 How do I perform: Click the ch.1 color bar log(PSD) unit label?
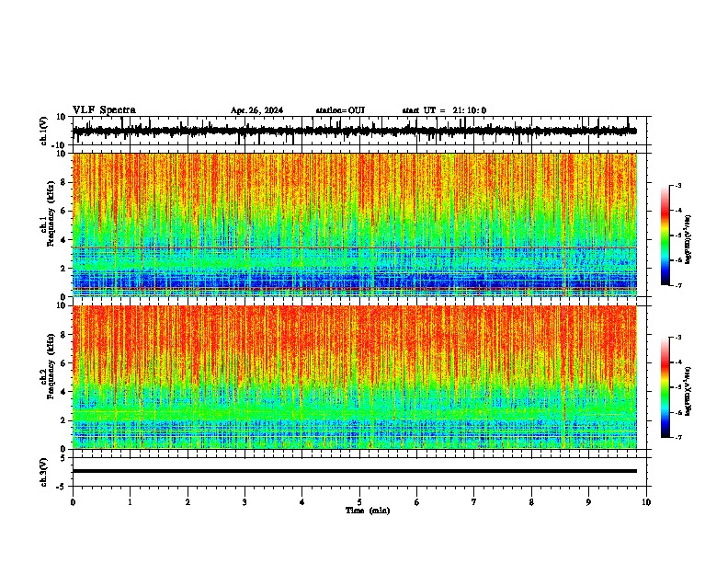click(x=688, y=240)
